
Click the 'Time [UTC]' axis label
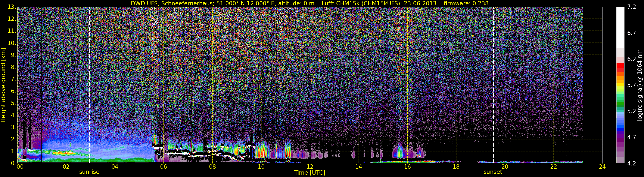pyautogui.click(x=310, y=172)
